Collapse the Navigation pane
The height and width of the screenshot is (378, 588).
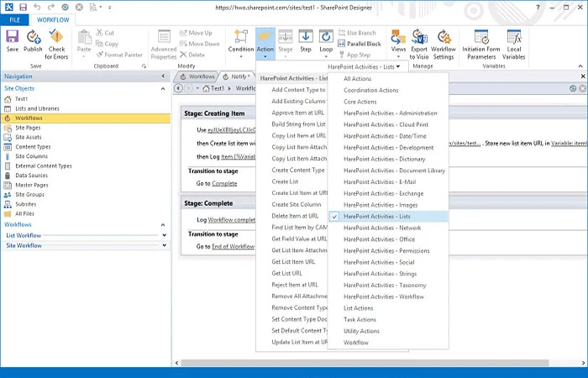[x=163, y=76]
